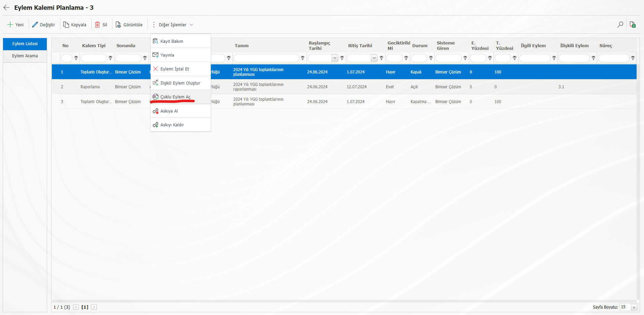The height and width of the screenshot is (315, 644).
Task: Click the Kapatma status cell in row 3
Action: (420, 102)
